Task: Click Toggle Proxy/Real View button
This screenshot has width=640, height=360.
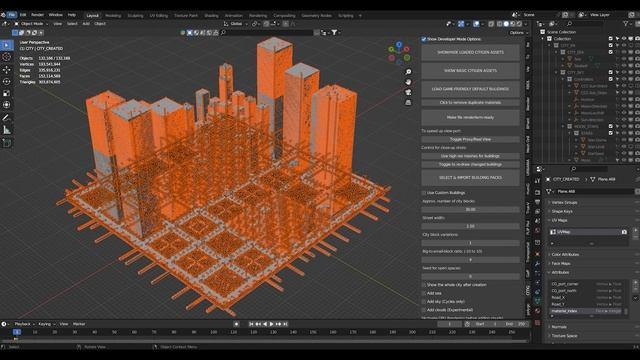Action: (470, 139)
